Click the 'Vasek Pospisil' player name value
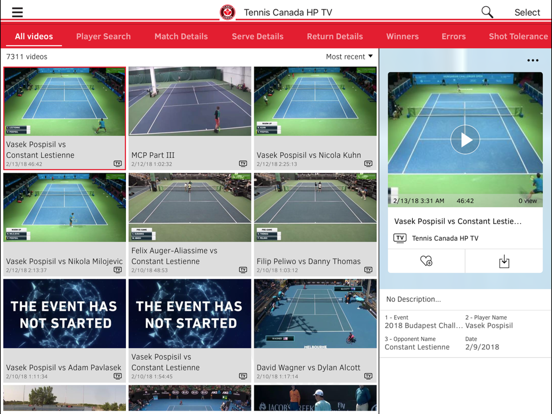Image resolution: width=552 pixels, height=414 pixels. click(x=489, y=326)
